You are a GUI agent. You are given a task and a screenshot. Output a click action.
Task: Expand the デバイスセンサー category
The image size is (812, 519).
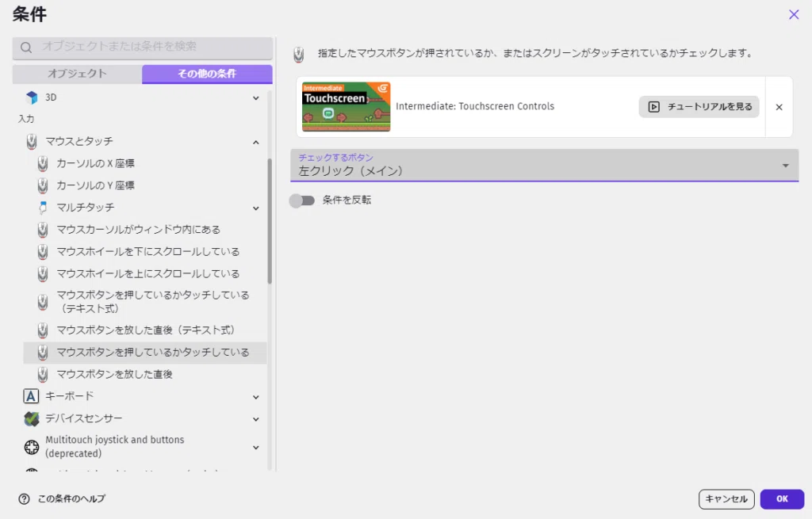click(x=256, y=419)
